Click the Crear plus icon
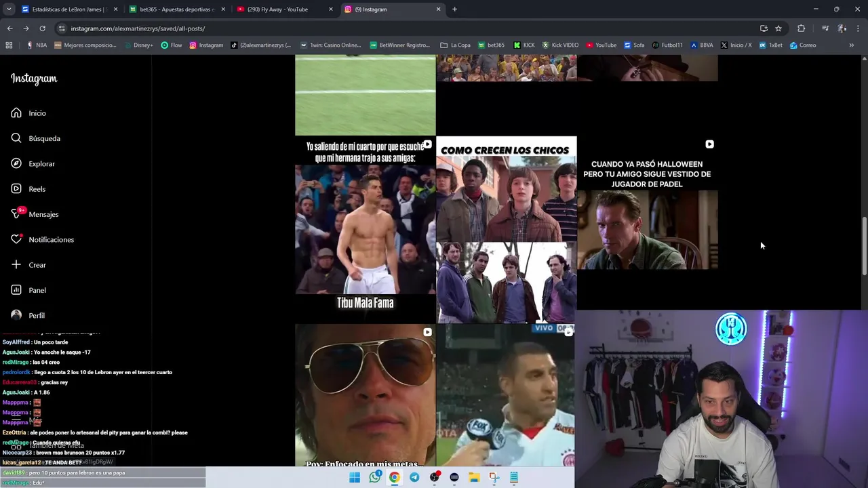 [x=16, y=265]
